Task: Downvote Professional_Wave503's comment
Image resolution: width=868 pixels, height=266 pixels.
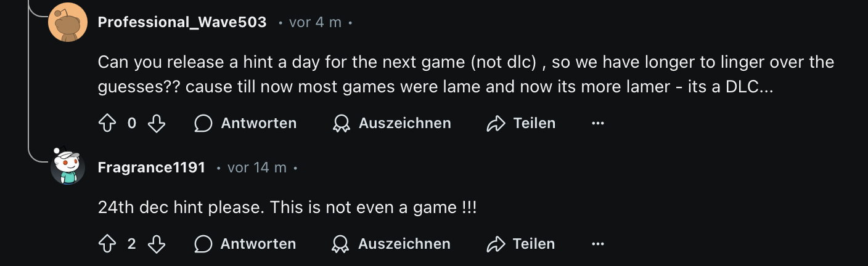Action: 157,124
